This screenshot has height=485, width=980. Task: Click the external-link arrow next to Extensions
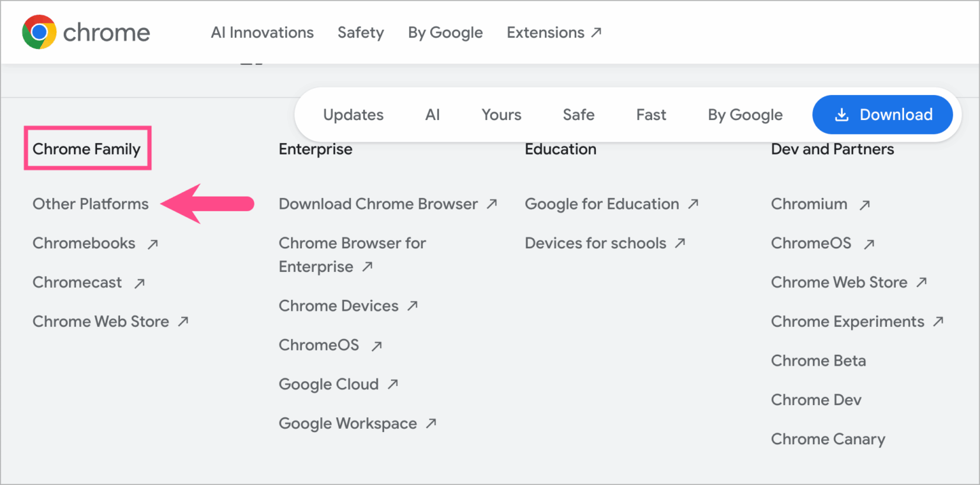(597, 31)
